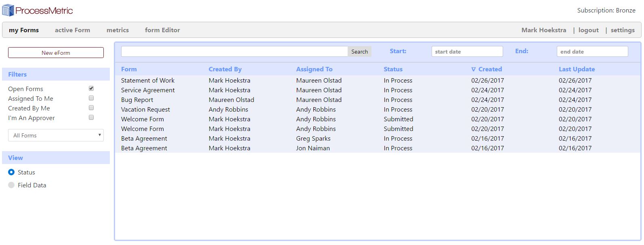
Task: Go to the active Form tab
Action: 72,30
